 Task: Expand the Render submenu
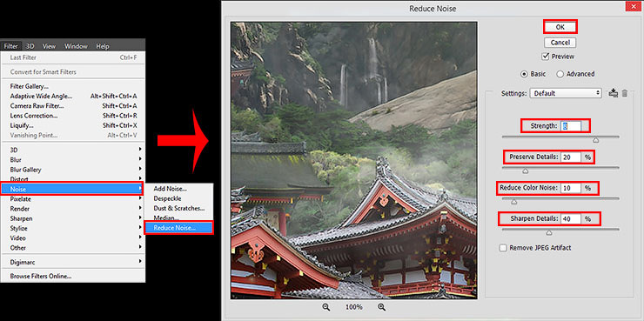[x=73, y=209]
